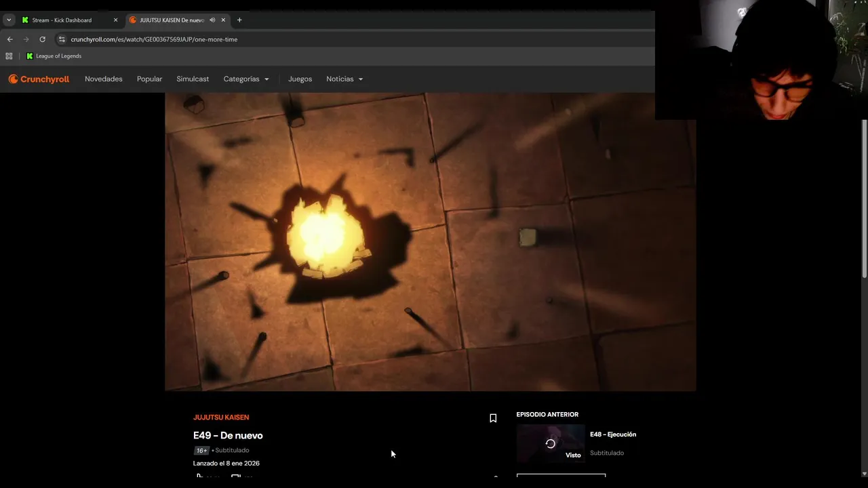Click the video player to pause playback
The height and width of the screenshot is (488, 868).
(x=430, y=242)
